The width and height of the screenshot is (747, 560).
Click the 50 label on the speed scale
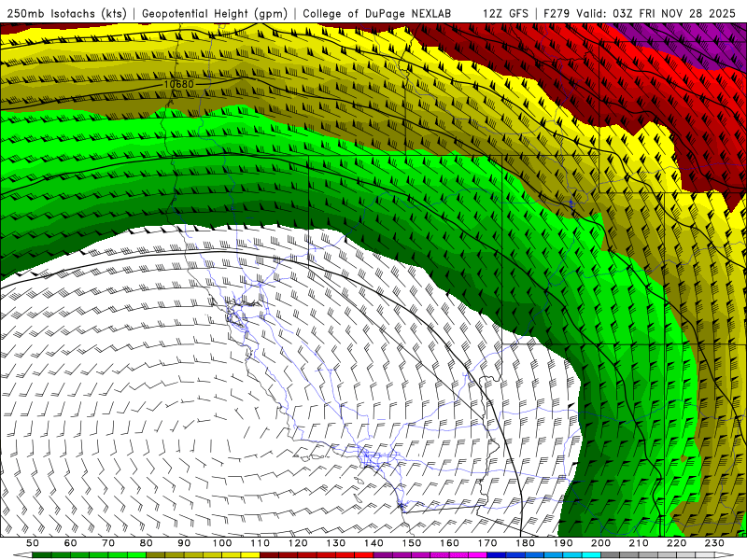pyautogui.click(x=32, y=543)
